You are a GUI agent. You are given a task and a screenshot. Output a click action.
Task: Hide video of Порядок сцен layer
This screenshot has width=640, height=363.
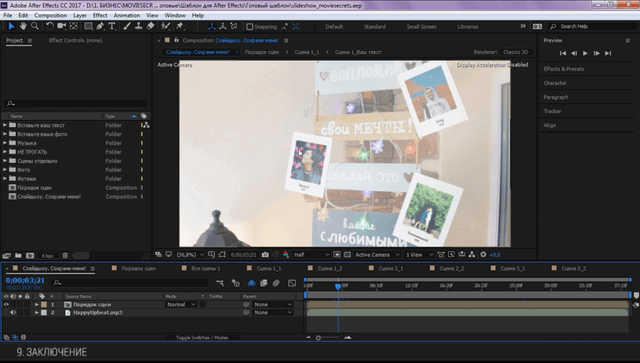tap(6, 304)
